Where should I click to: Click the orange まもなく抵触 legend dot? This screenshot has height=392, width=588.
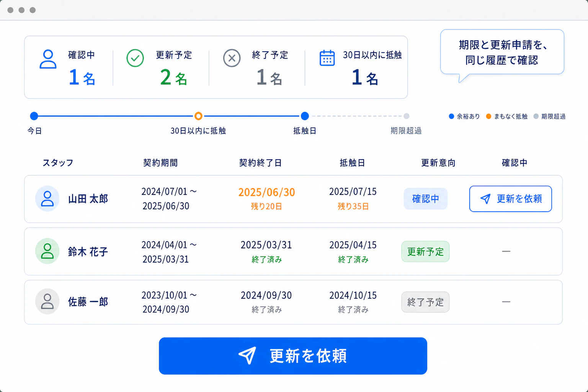click(x=488, y=116)
